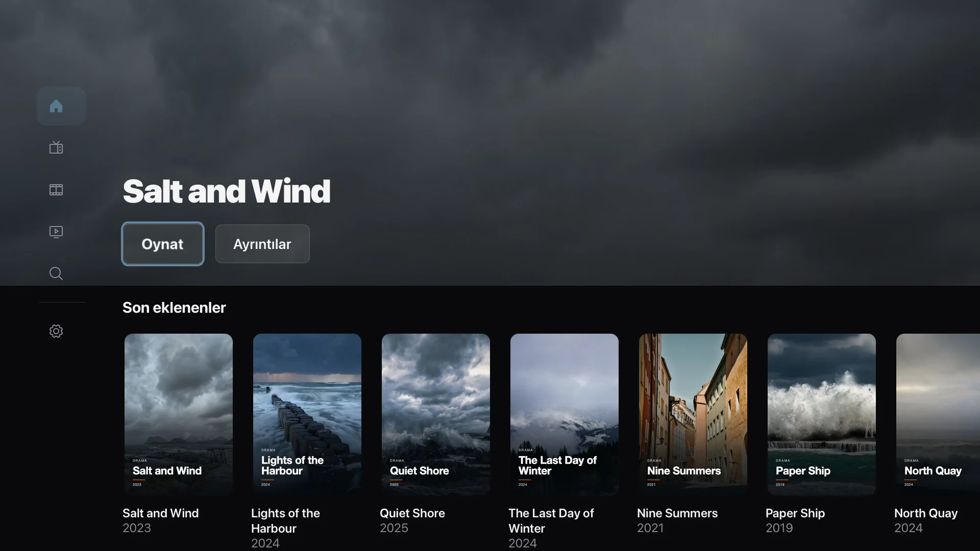This screenshot has width=980, height=551.
Task: Select the North Quay poster
Action: point(938,414)
